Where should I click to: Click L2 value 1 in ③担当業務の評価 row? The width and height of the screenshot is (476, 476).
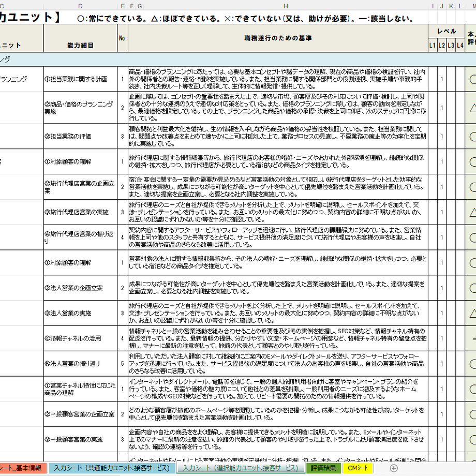coord(442,136)
